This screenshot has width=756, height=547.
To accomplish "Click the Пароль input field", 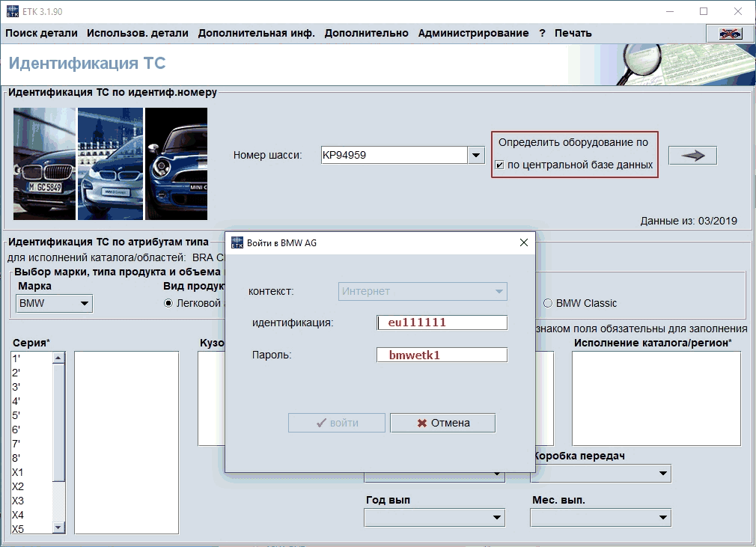I will click(442, 355).
